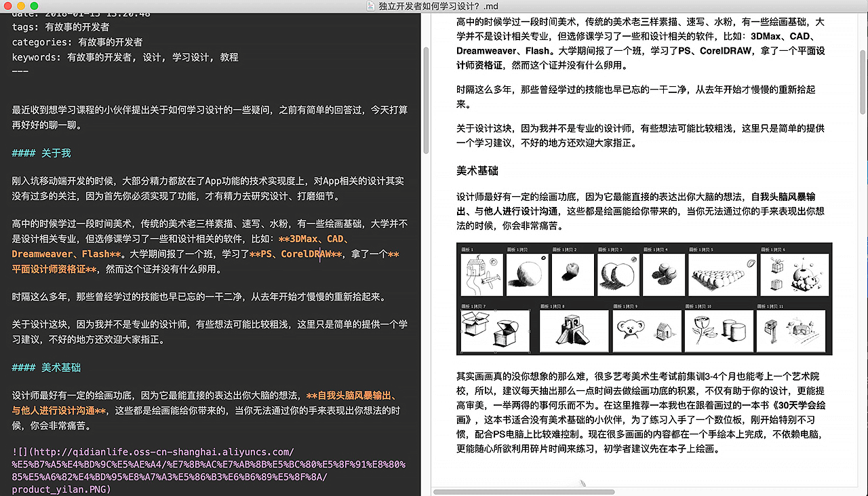
Task: Click the document proxy icon in title bar
Action: click(370, 6)
